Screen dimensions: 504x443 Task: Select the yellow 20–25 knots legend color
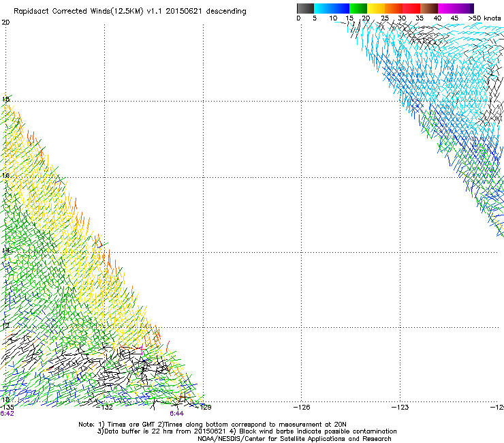[x=376, y=8]
